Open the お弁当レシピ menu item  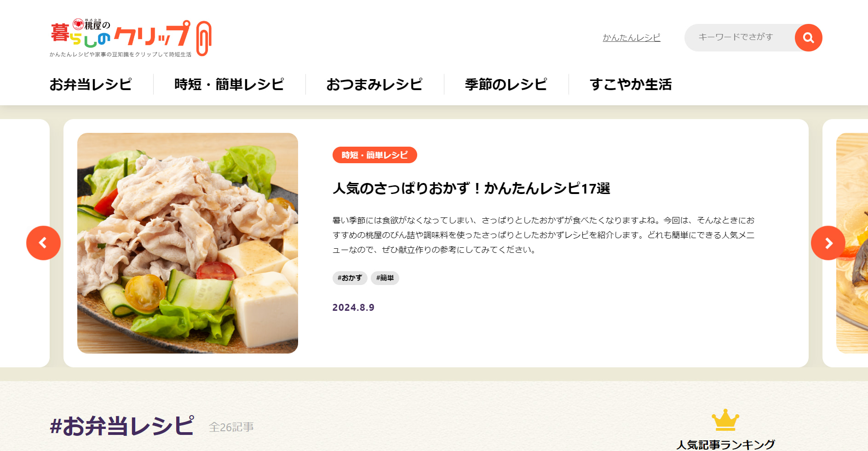(91, 84)
